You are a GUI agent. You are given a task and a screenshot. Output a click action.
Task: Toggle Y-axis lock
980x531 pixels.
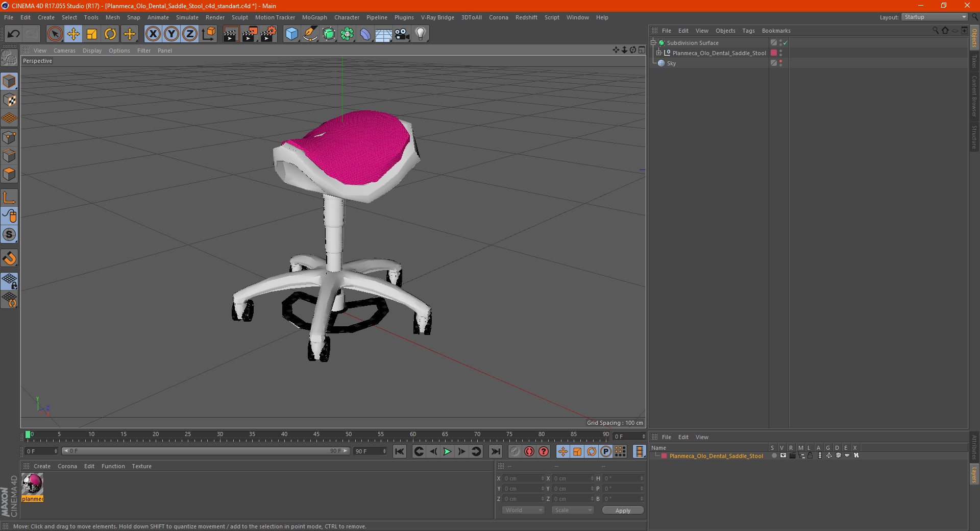171,34
